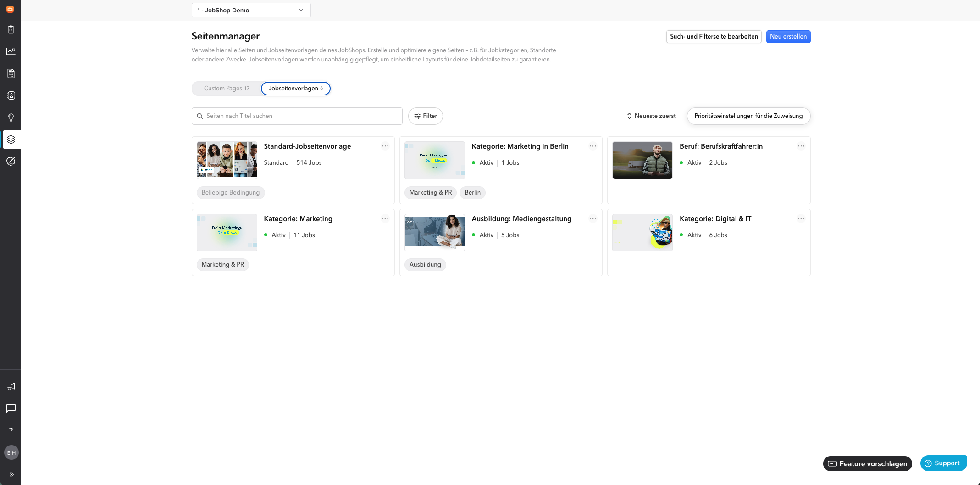Open the analytics chart sidebar icon

[x=11, y=51]
